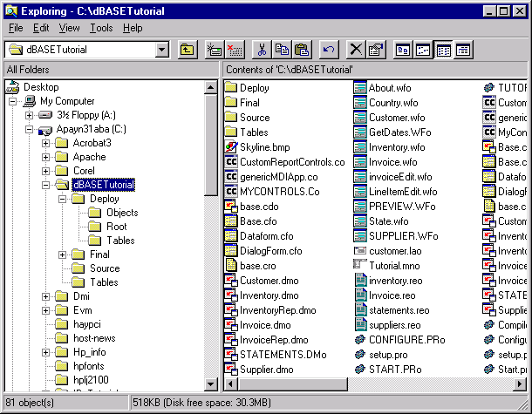Open the dBASETutorial folder dropdown
Screen dimensions: 532x414
(162, 50)
